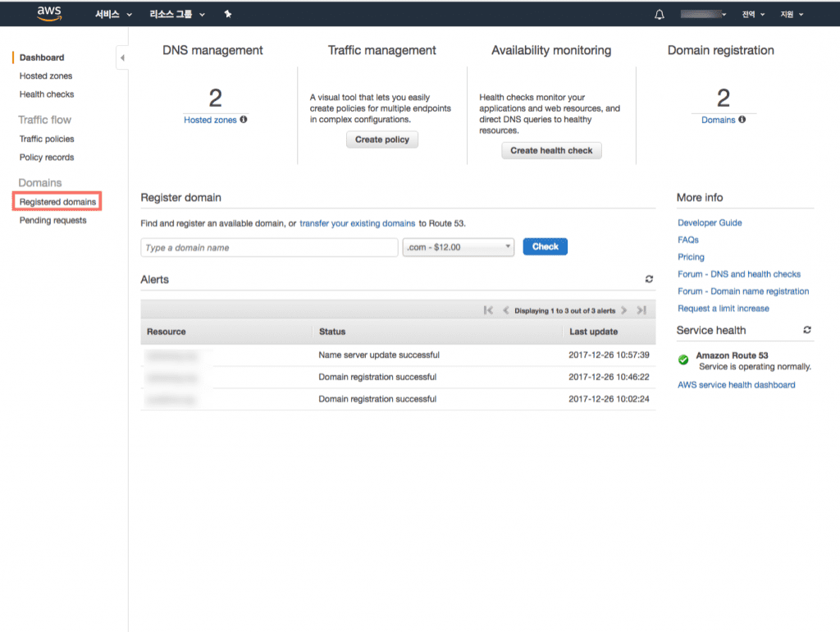Select alert dated 2017-12-26 10:46:22
This screenshot has width=840, height=632.
(x=398, y=377)
